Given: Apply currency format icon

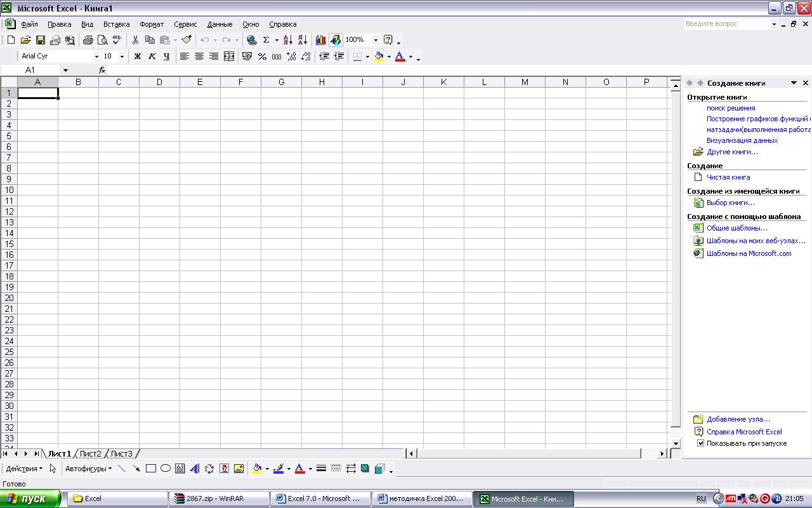Looking at the screenshot, I should point(247,57).
